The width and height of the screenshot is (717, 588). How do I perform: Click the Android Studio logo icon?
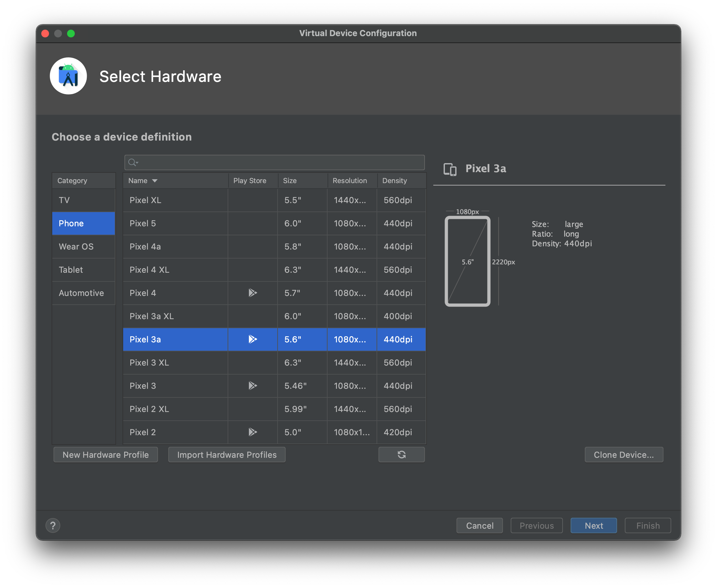(x=68, y=76)
